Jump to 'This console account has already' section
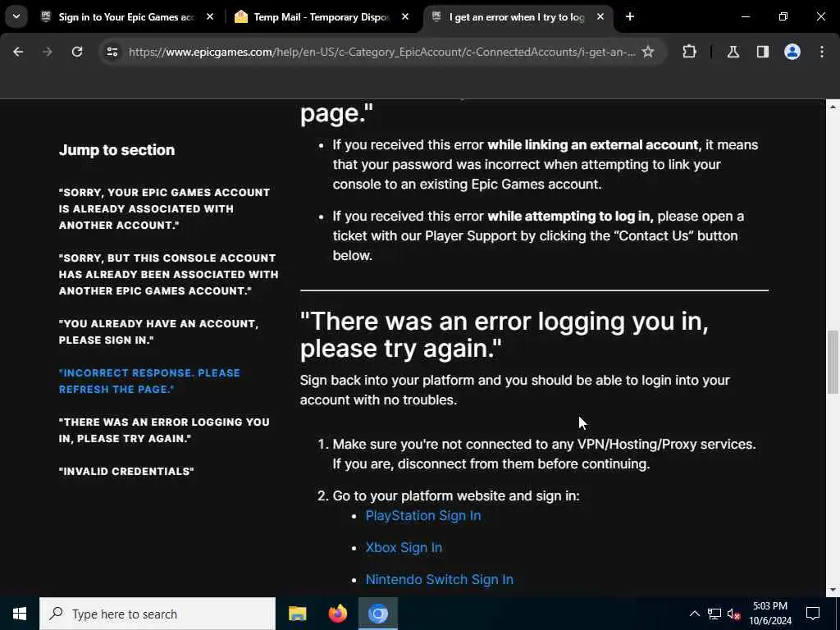840x630 pixels. coord(169,274)
